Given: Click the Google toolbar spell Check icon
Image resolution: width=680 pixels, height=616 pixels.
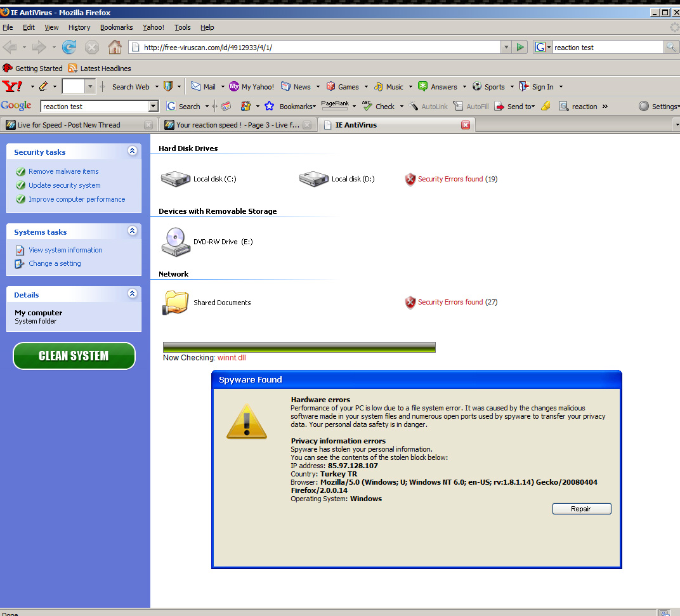Looking at the screenshot, I should 367,105.
